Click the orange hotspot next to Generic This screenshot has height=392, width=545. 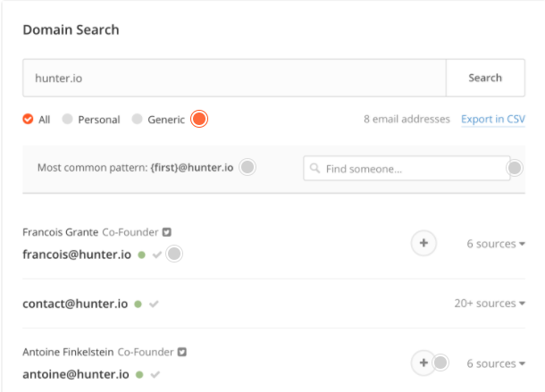tap(199, 119)
